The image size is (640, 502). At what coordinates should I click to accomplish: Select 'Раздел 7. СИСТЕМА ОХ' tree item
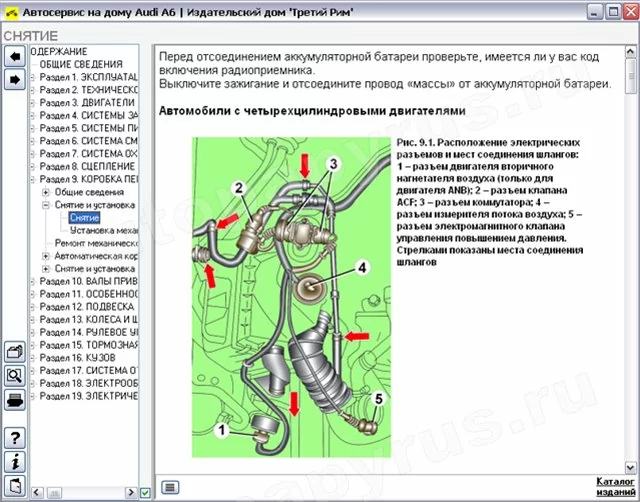pos(89,154)
